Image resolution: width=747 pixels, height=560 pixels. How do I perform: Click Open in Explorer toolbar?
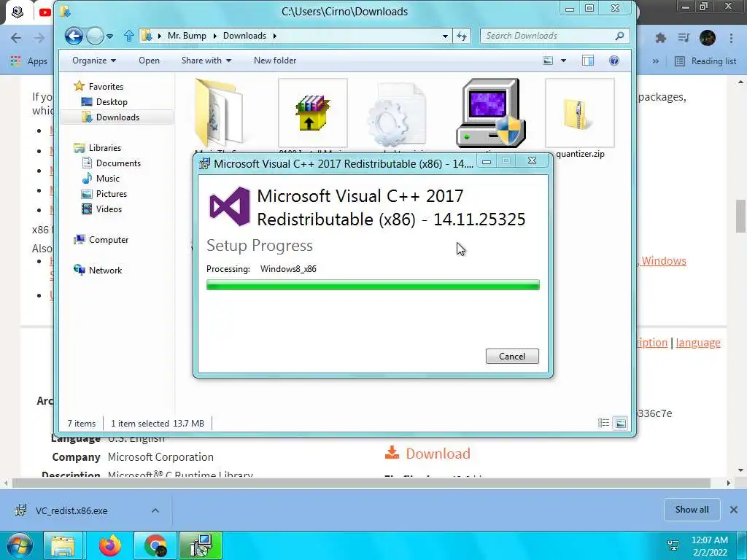[149, 61]
